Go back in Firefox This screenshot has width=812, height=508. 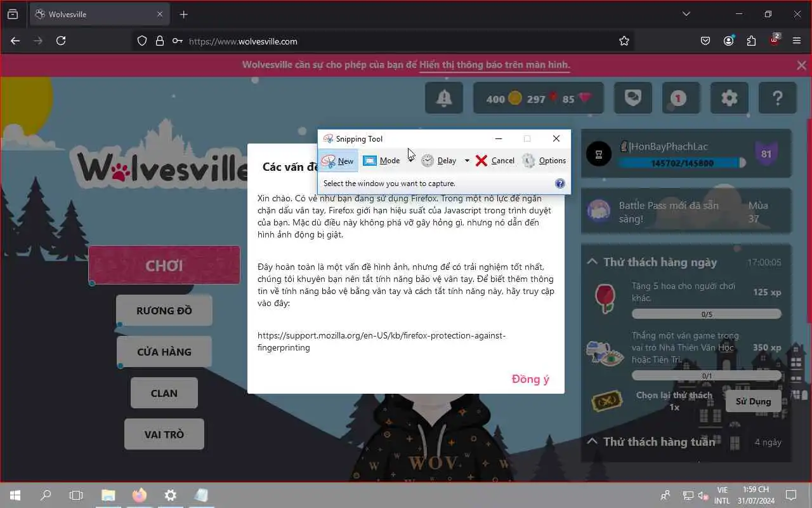point(15,41)
